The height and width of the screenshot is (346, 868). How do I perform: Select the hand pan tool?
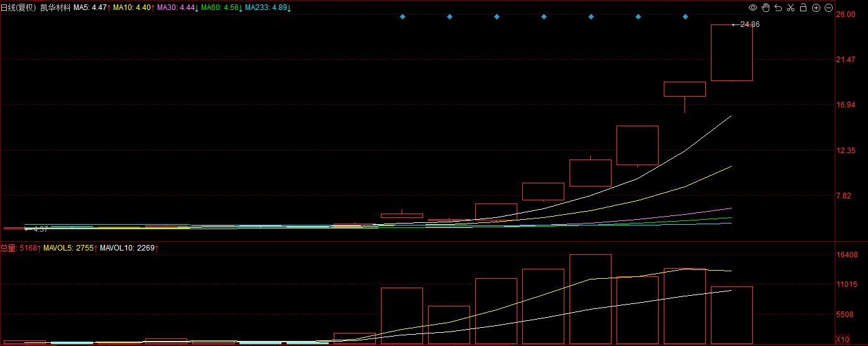[x=766, y=8]
